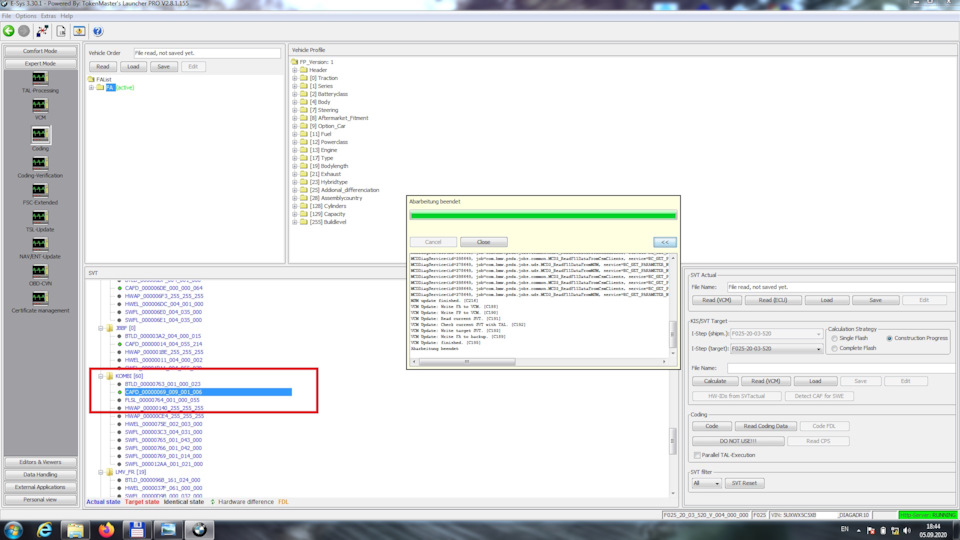Open the NAV/ENT-Update module
The width and height of the screenshot is (960, 540).
[40, 244]
